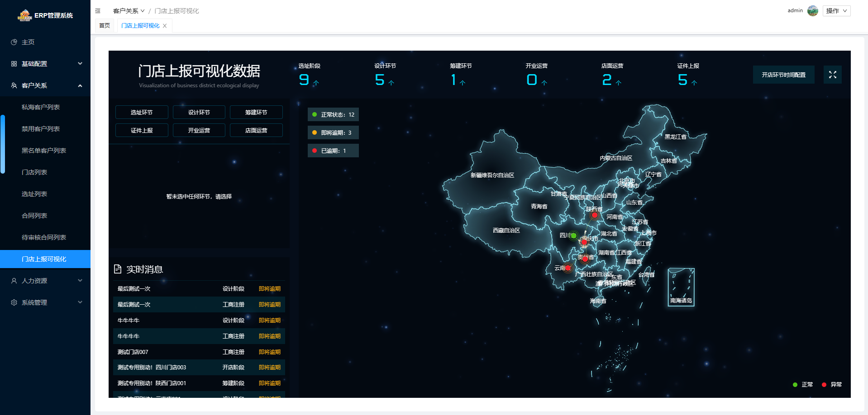
Task: Open 私海客户列表 in sidebar
Action: coord(41,107)
